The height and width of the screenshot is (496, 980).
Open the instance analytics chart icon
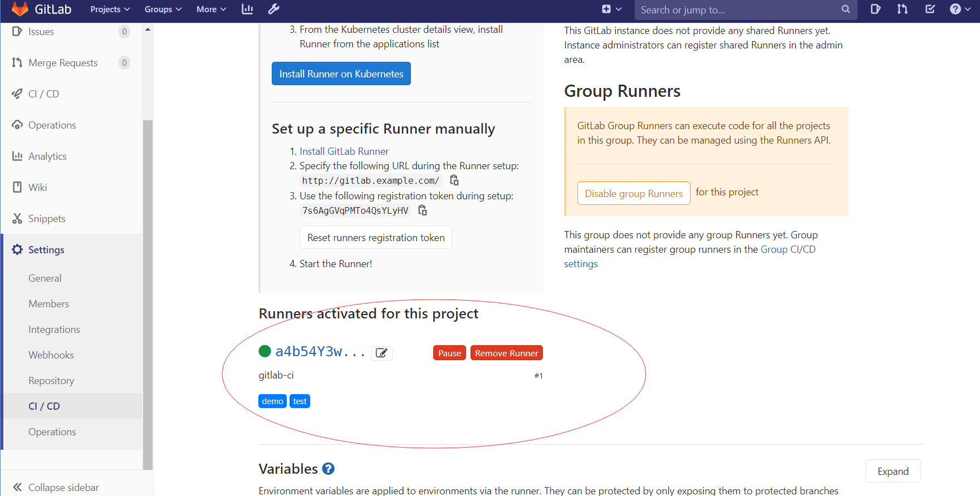coord(247,9)
